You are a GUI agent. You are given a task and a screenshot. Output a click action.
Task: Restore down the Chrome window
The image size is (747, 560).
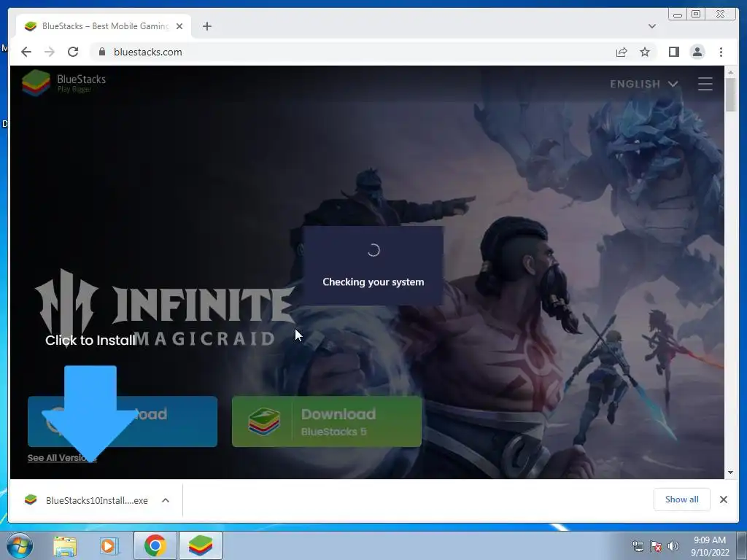[x=695, y=15]
